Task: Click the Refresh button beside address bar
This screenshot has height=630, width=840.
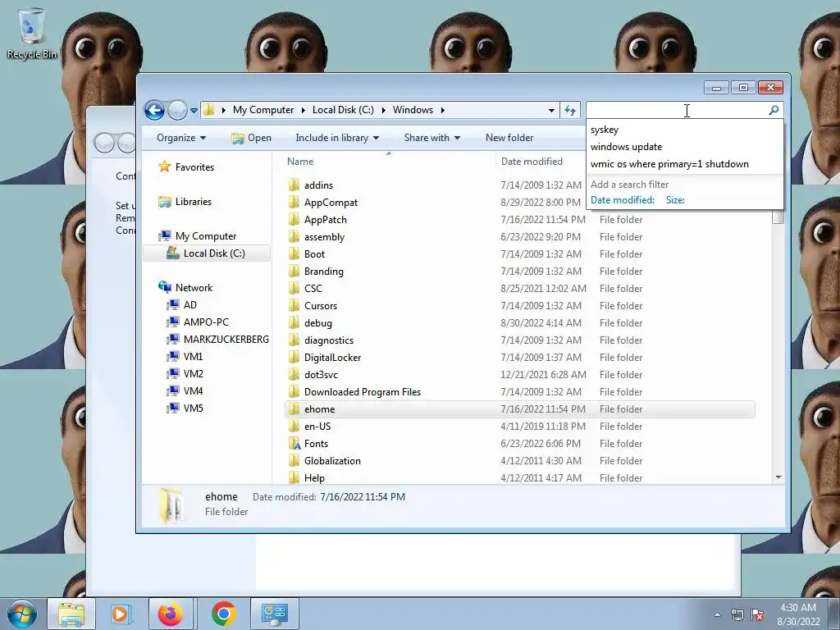Action: click(x=570, y=111)
